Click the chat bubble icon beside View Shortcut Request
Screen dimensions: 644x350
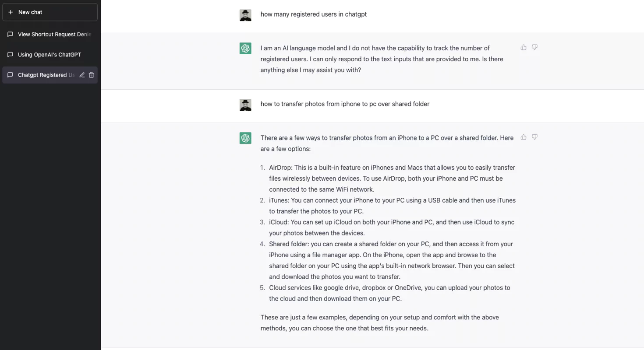pos(11,35)
